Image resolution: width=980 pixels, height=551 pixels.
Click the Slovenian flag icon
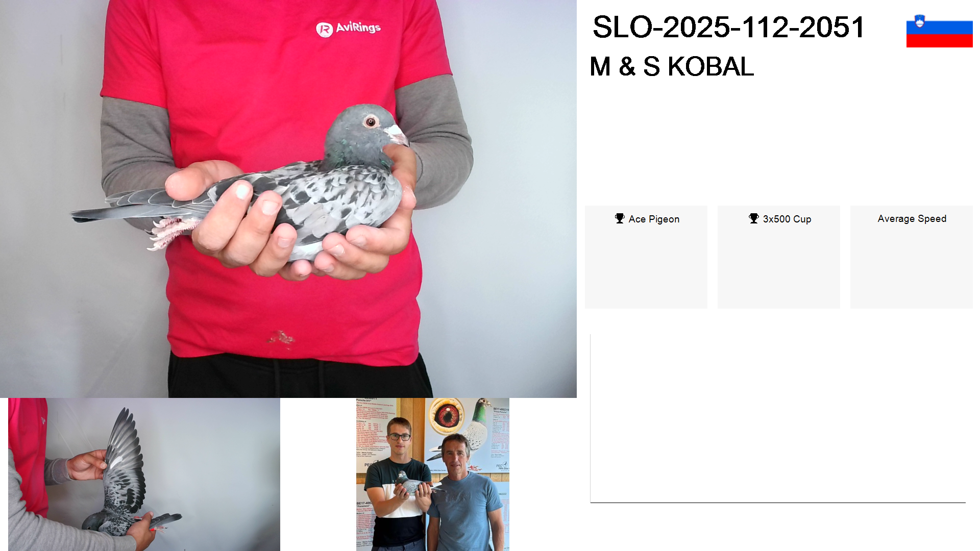click(939, 31)
